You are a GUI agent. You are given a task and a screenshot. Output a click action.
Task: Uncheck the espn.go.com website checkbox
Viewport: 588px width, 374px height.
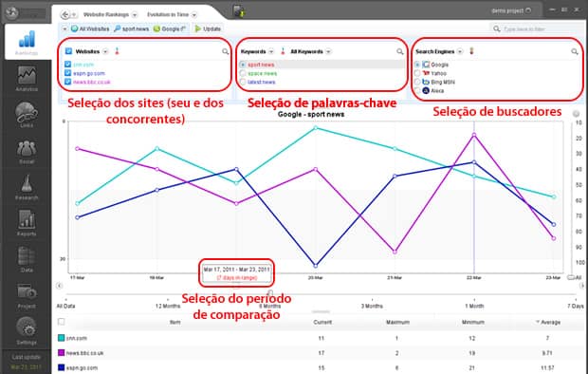pos(68,73)
